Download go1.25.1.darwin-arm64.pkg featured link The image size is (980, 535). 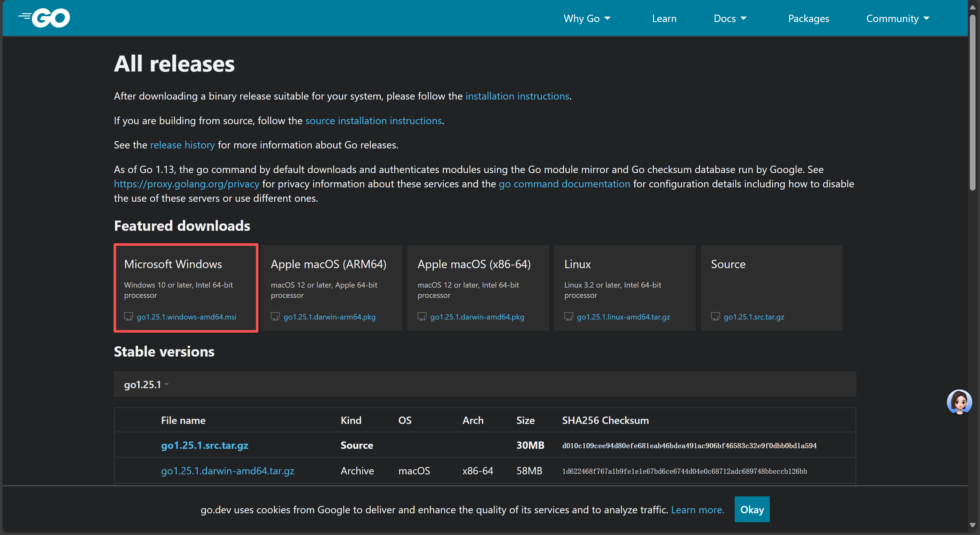[330, 317]
